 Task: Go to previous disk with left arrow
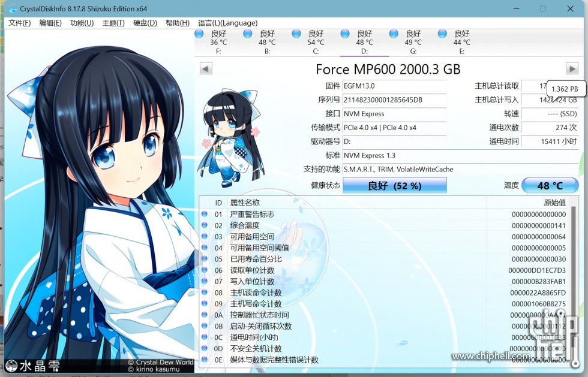click(206, 68)
